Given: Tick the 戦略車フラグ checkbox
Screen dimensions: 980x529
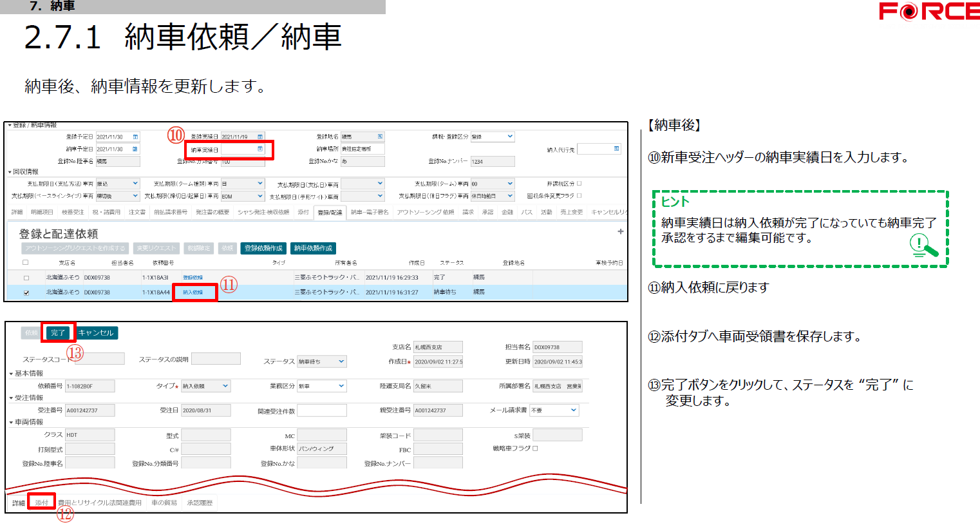Looking at the screenshot, I should (x=535, y=448).
